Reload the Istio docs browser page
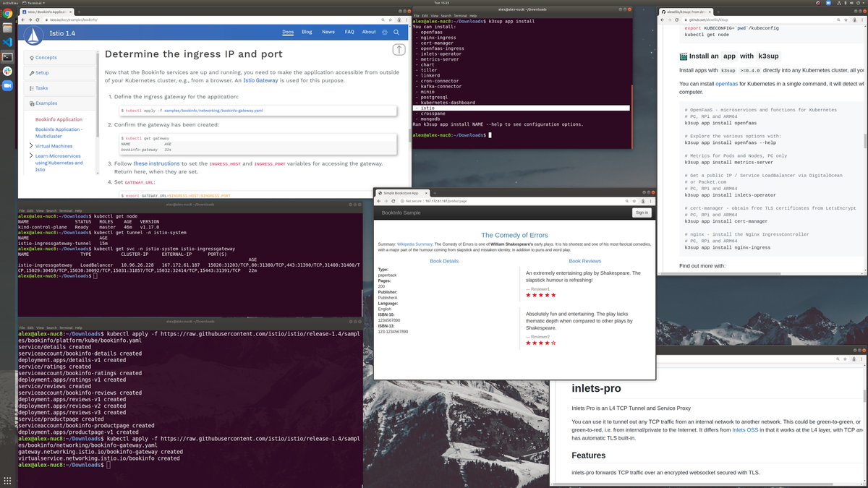The width and height of the screenshot is (868, 488). (x=38, y=20)
